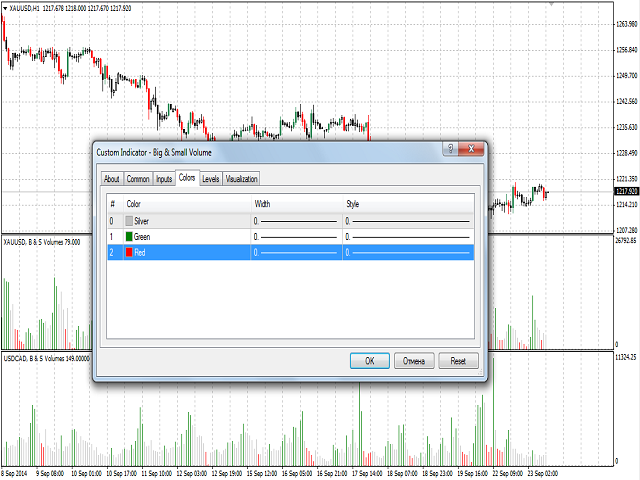The image size is (640, 480).
Task: Close the Custom Indicator dialog
Action: [x=472, y=151]
